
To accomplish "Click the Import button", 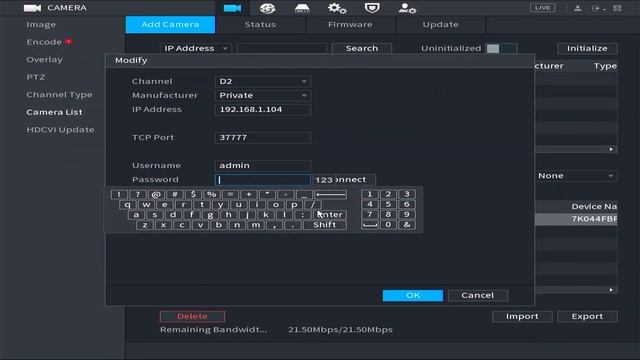I will [522, 316].
